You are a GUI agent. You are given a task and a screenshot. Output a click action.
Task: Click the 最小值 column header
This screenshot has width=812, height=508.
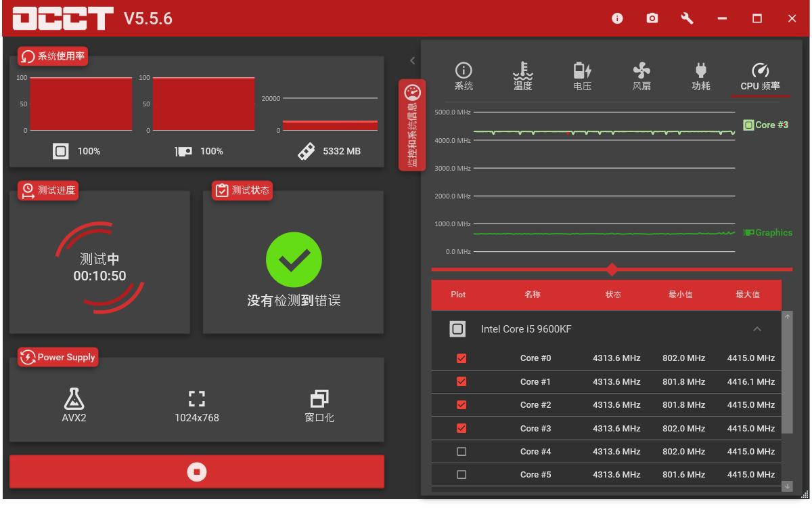pos(680,295)
